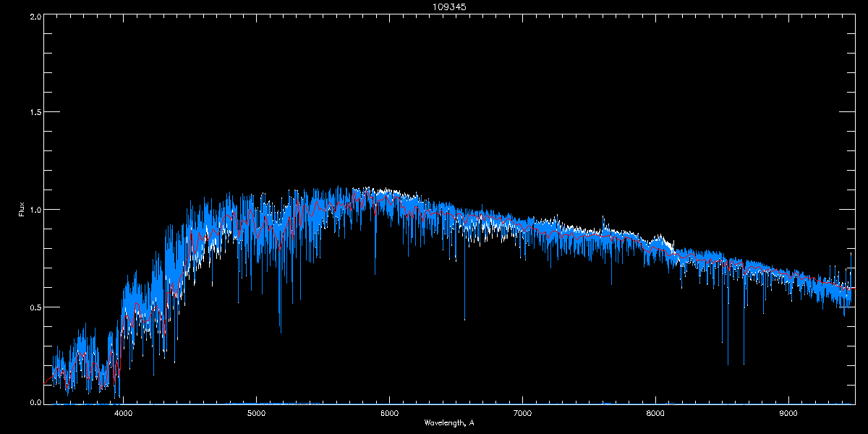
Task: Click the tall blue spike at far right edge
Action: click(x=851, y=255)
